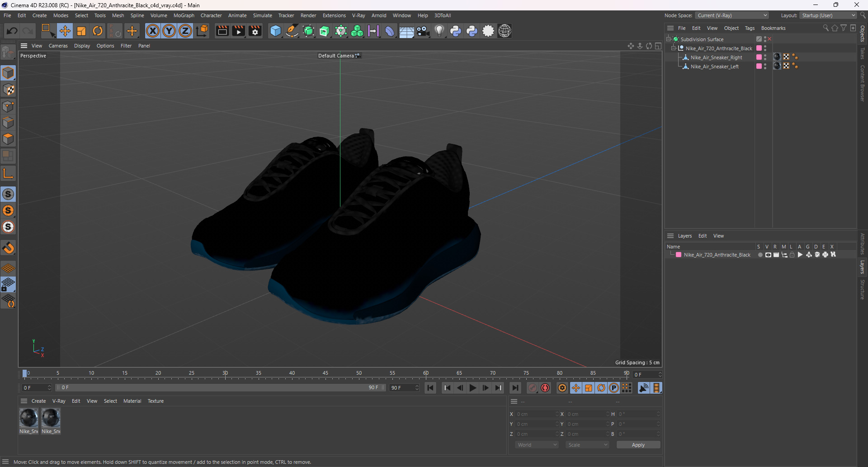
Task: Click pink layer swatch of Nike_Air_Sneaker_Left
Action: tap(759, 66)
